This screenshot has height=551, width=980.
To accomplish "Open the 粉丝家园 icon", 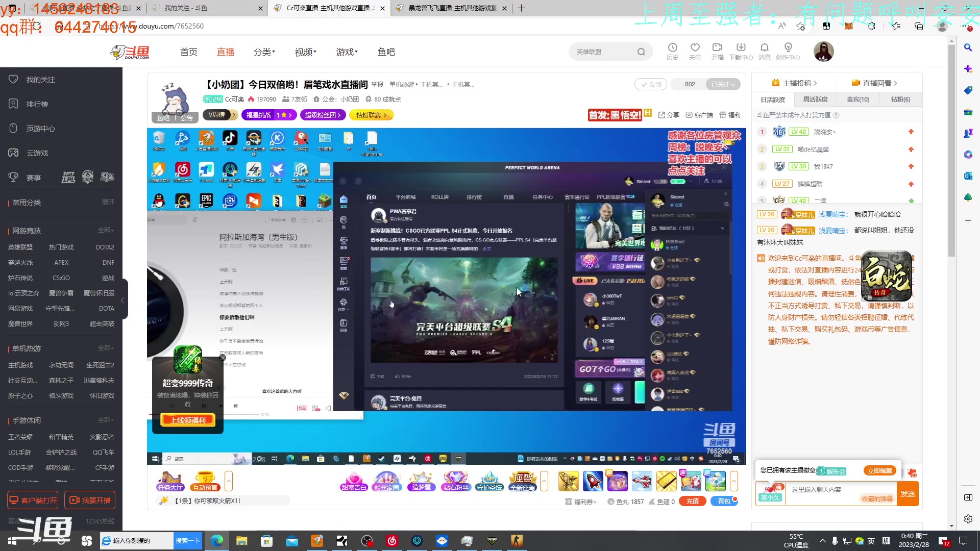I will coord(387,481).
